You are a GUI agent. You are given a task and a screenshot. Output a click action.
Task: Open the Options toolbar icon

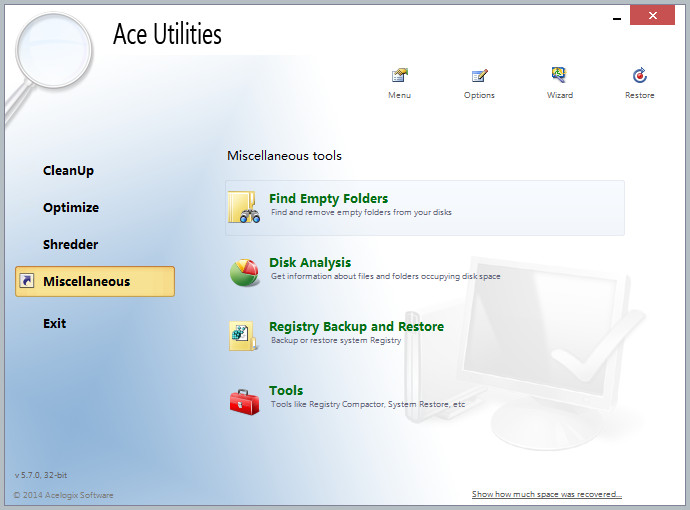479,75
